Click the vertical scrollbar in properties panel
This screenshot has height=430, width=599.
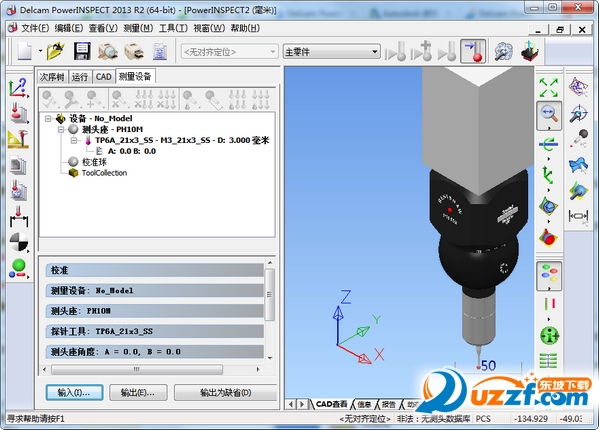coord(270,294)
